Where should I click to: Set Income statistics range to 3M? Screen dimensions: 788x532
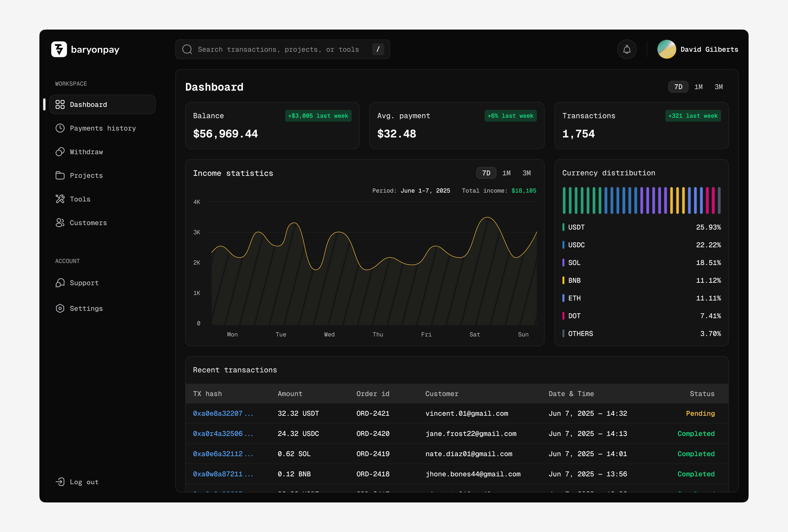click(526, 173)
